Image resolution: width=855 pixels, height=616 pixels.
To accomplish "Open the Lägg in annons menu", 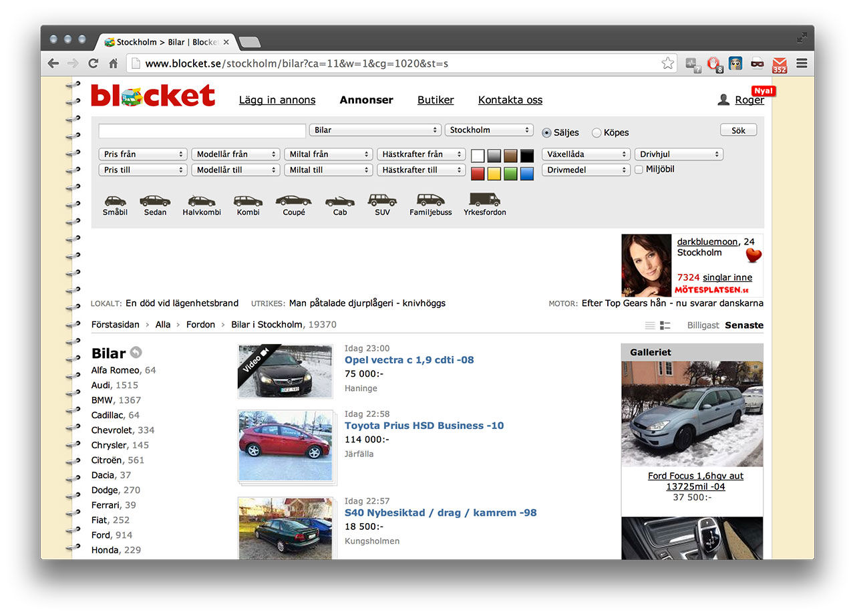I will pyautogui.click(x=277, y=100).
